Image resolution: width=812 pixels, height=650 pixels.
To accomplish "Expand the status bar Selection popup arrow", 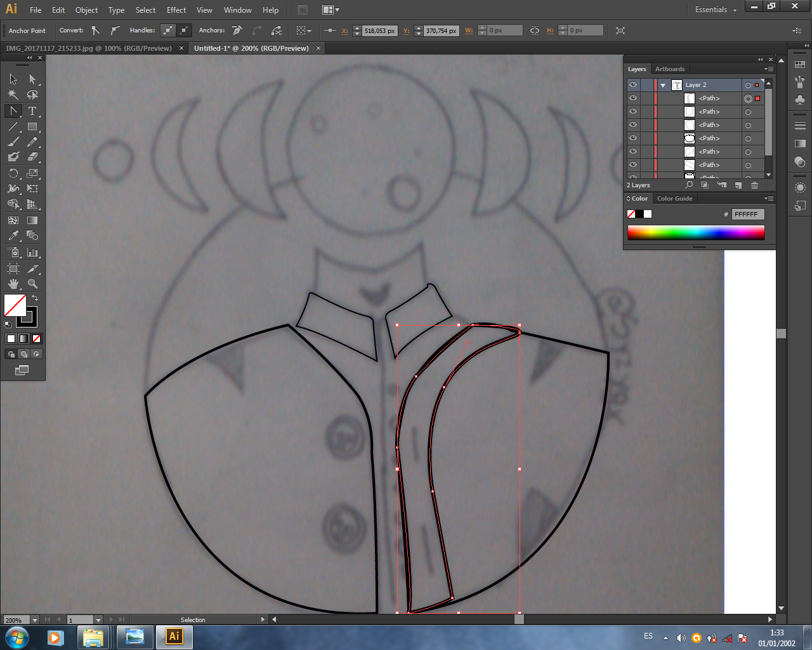I will tap(263, 620).
